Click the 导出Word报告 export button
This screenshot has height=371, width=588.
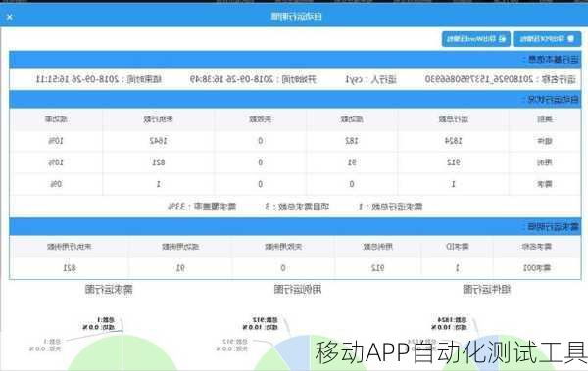[476, 39]
